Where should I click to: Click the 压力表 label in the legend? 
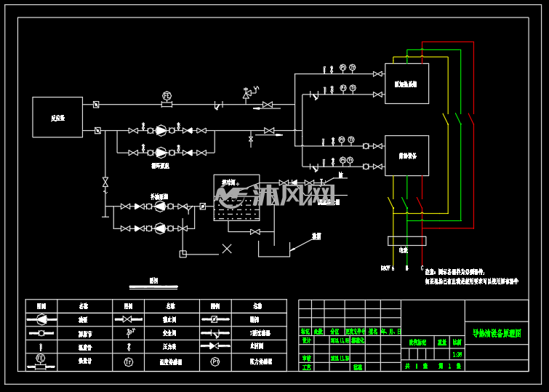(x=169, y=347)
